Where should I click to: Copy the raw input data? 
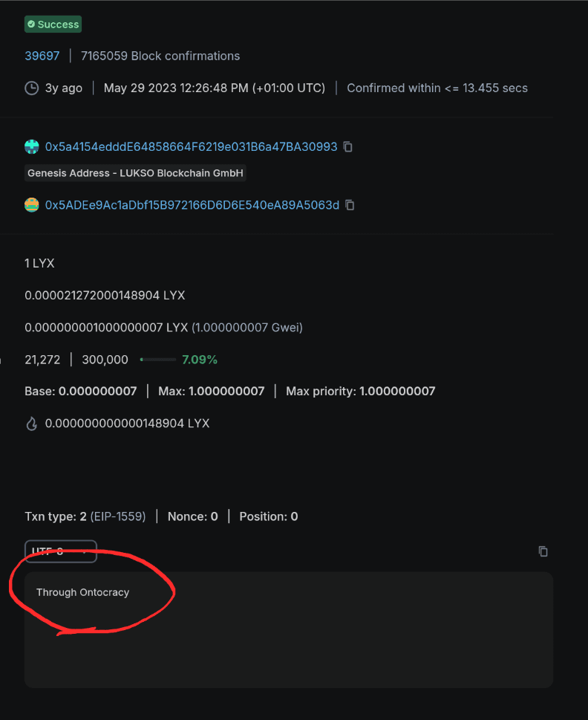[x=543, y=551]
